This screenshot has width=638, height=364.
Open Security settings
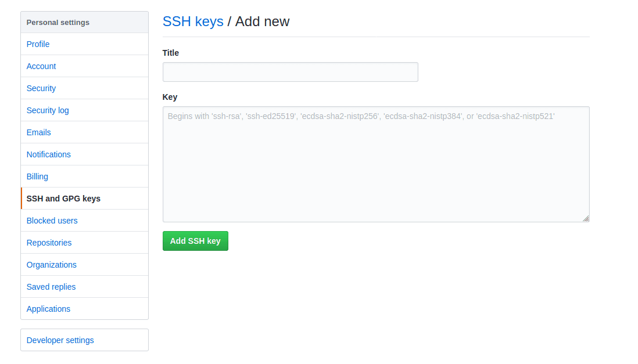click(41, 88)
